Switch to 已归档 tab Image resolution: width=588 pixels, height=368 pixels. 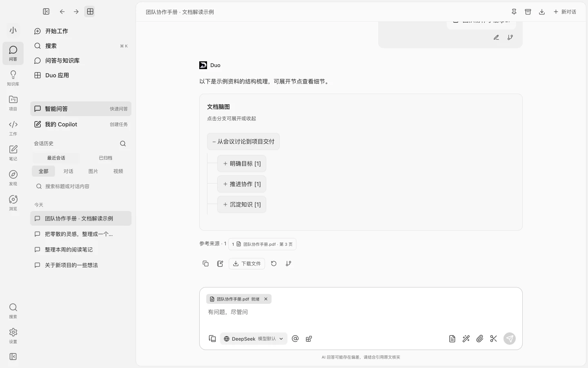(x=105, y=158)
